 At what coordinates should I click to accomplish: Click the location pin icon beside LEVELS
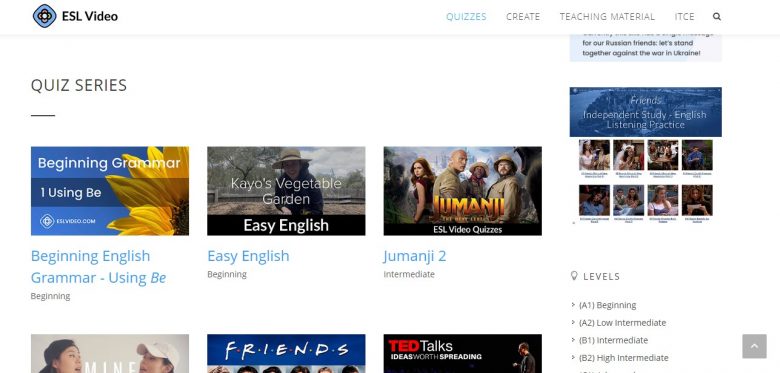(x=574, y=276)
